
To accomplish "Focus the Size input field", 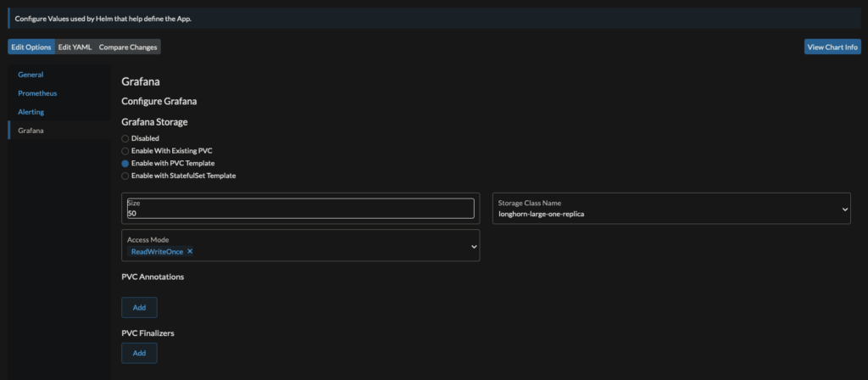I will tap(300, 213).
